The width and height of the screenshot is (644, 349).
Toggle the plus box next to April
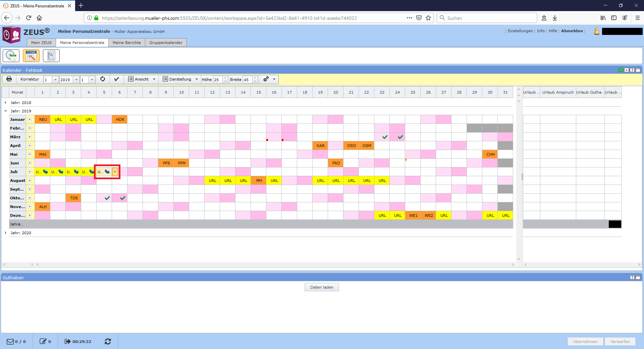[x=30, y=146]
